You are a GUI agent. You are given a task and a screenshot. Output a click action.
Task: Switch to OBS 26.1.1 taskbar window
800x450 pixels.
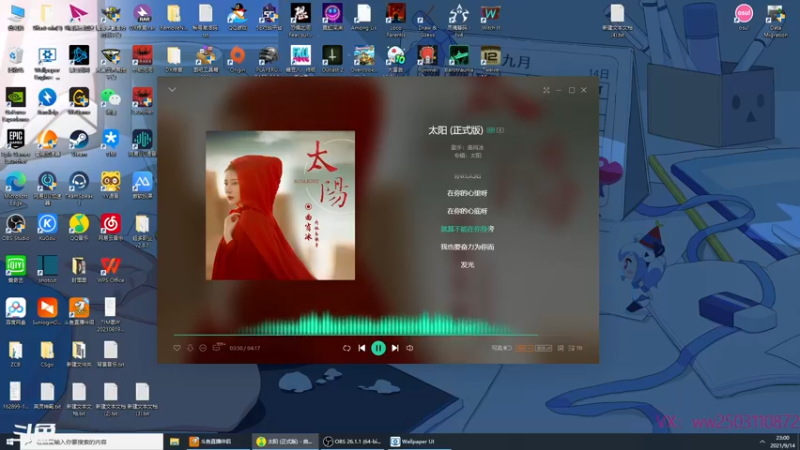353,441
